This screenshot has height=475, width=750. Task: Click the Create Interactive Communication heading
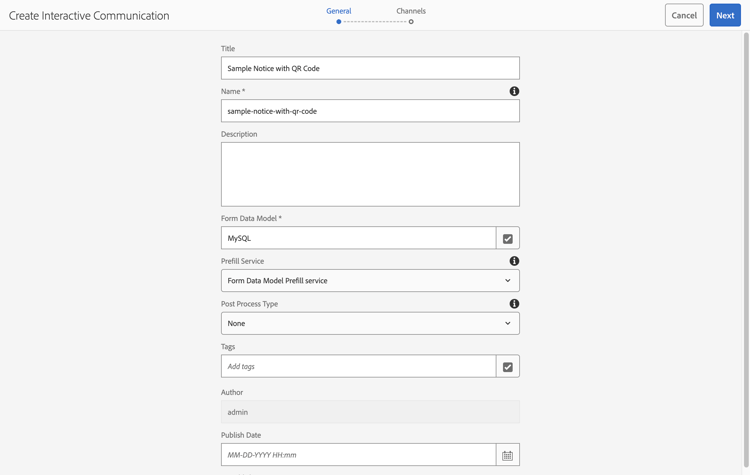point(89,16)
